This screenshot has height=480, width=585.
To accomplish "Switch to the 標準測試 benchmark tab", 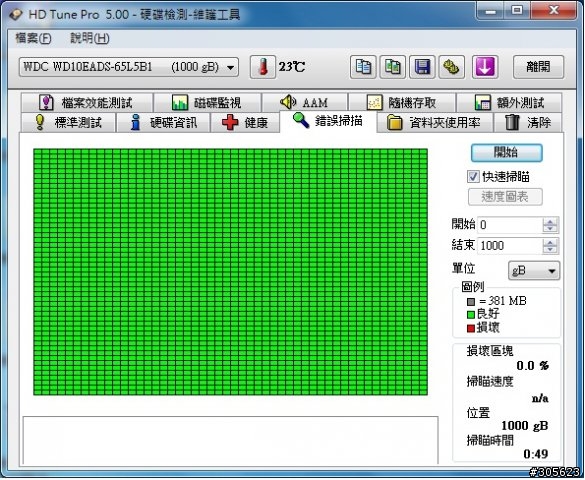I will pyautogui.click(x=68, y=123).
